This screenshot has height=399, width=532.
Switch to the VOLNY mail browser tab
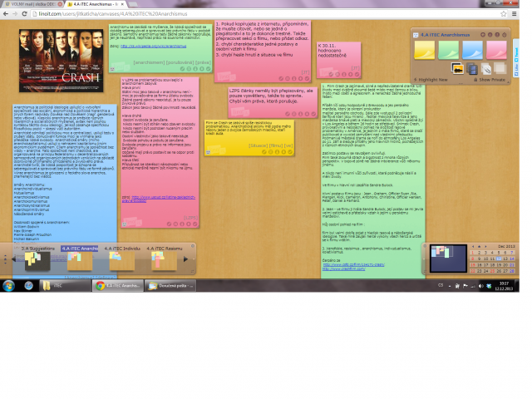point(33,4)
